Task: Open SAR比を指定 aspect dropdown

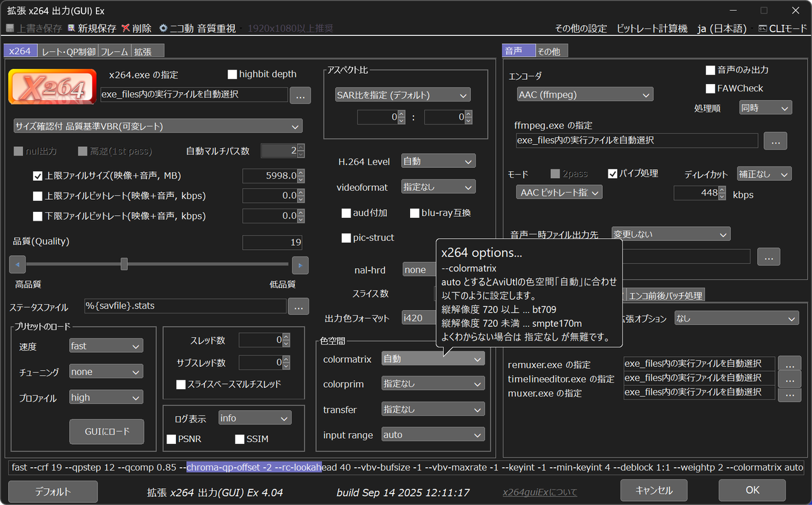Action: 403,95
